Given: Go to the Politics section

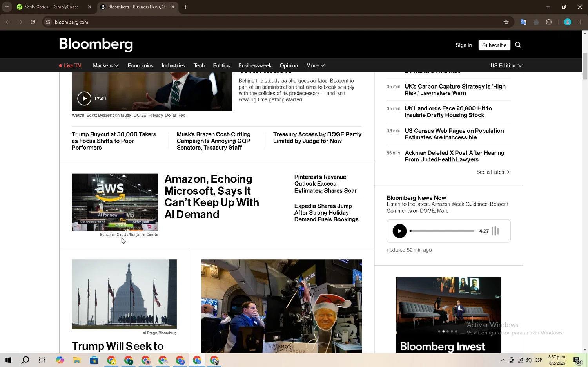Looking at the screenshot, I should click(221, 65).
